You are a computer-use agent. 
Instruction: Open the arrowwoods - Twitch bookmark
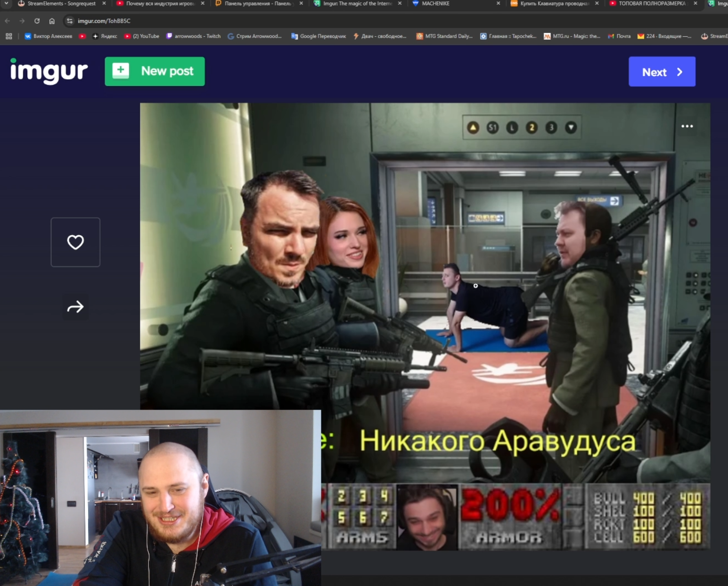(193, 36)
